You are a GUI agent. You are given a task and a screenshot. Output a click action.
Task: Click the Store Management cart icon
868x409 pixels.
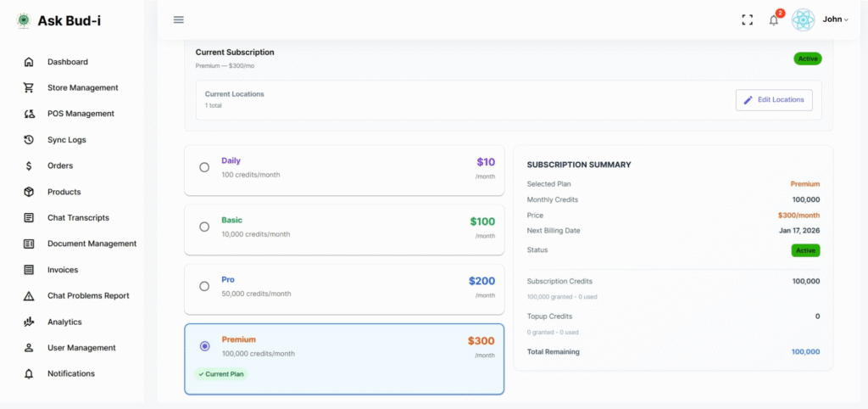(x=29, y=87)
